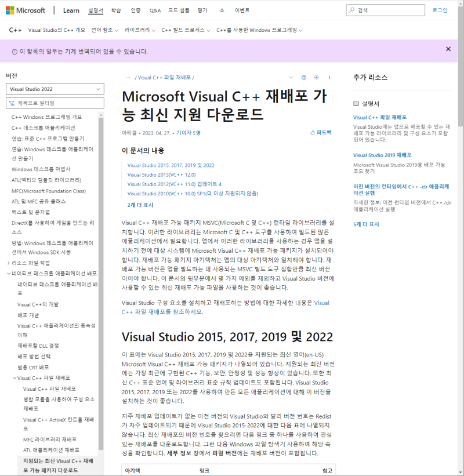Click the Microsoft logo

(x=25, y=10)
